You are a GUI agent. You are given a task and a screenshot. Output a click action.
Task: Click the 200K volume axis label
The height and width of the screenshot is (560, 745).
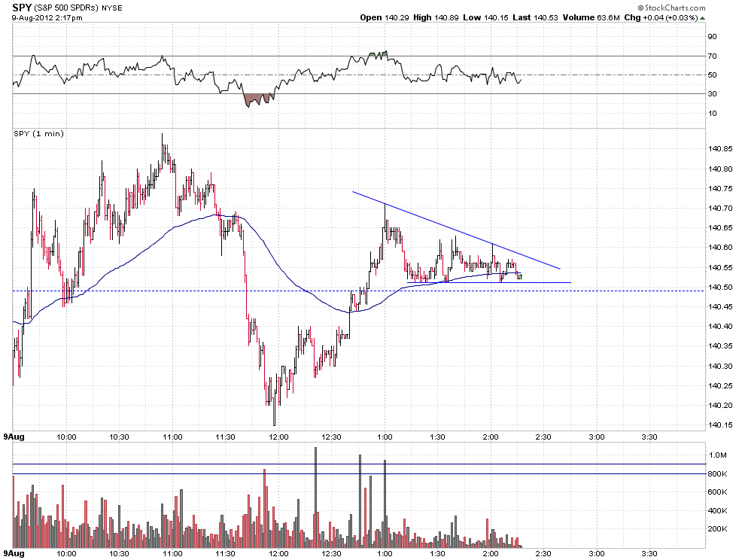717,528
